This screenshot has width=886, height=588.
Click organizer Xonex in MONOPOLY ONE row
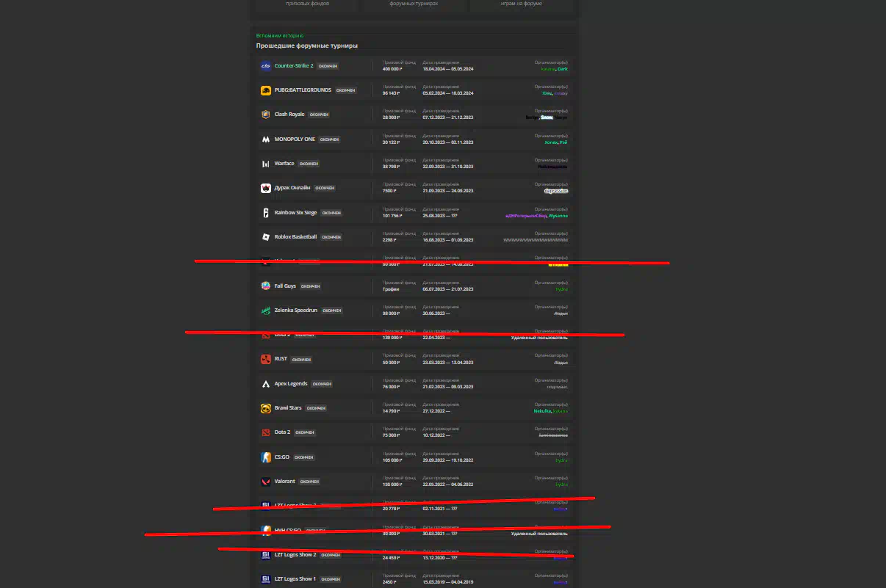pyautogui.click(x=551, y=142)
